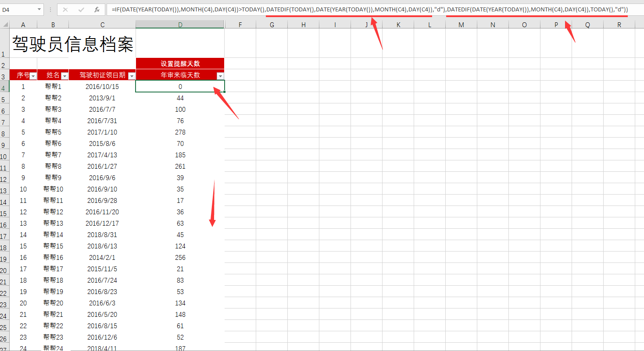Open the 姓名 filter dropdown
The height and width of the screenshot is (351, 644).
pyautogui.click(x=64, y=76)
